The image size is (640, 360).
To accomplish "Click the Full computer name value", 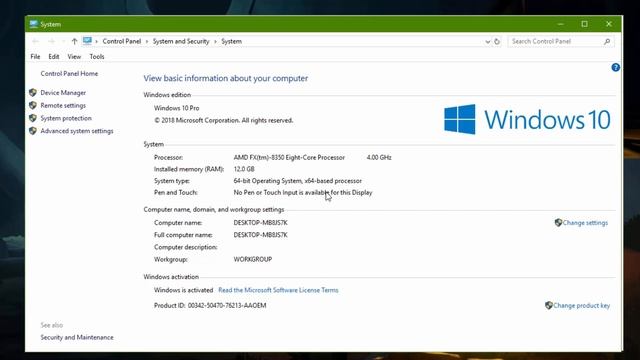I will pos(260,235).
